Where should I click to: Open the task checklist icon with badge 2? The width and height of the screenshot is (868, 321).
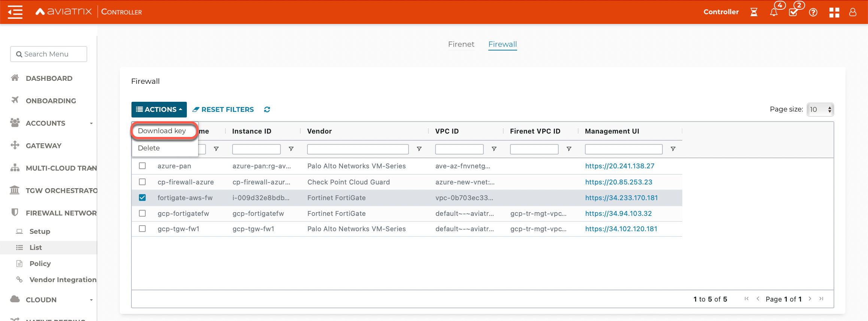pyautogui.click(x=793, y=12)
